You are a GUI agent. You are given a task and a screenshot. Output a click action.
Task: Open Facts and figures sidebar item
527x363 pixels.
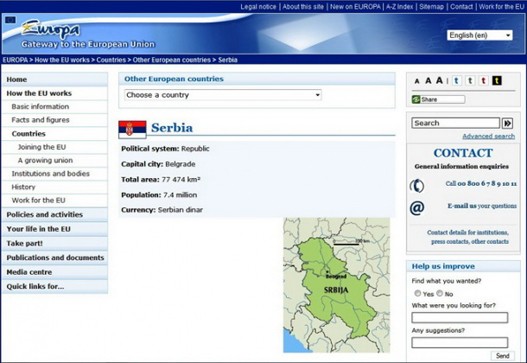(55, 120)
